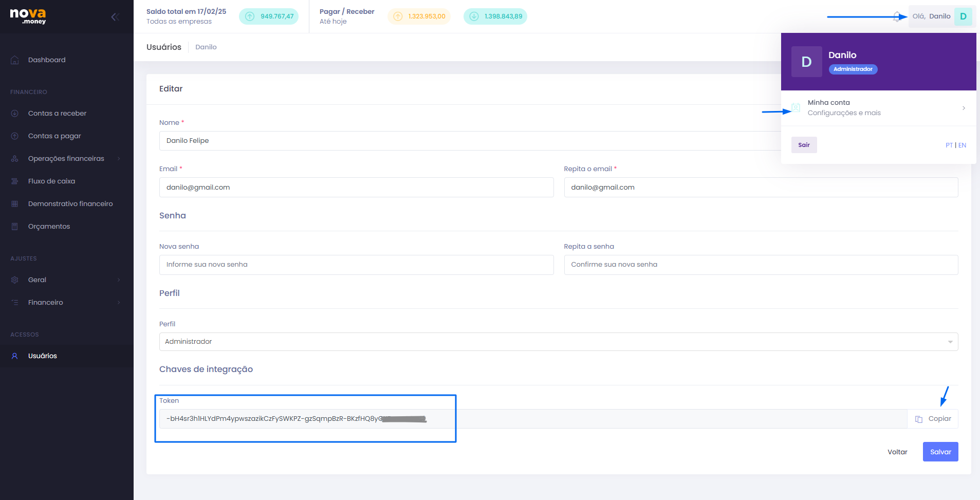Click the Dashboard home icon
The width and height of the screenshot is (980, 500).
[x=15, y=60]
